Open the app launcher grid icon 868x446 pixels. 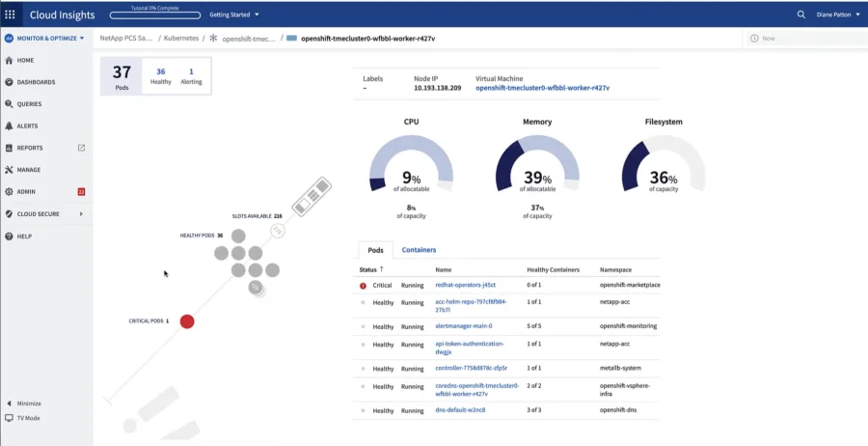(10, 14)
